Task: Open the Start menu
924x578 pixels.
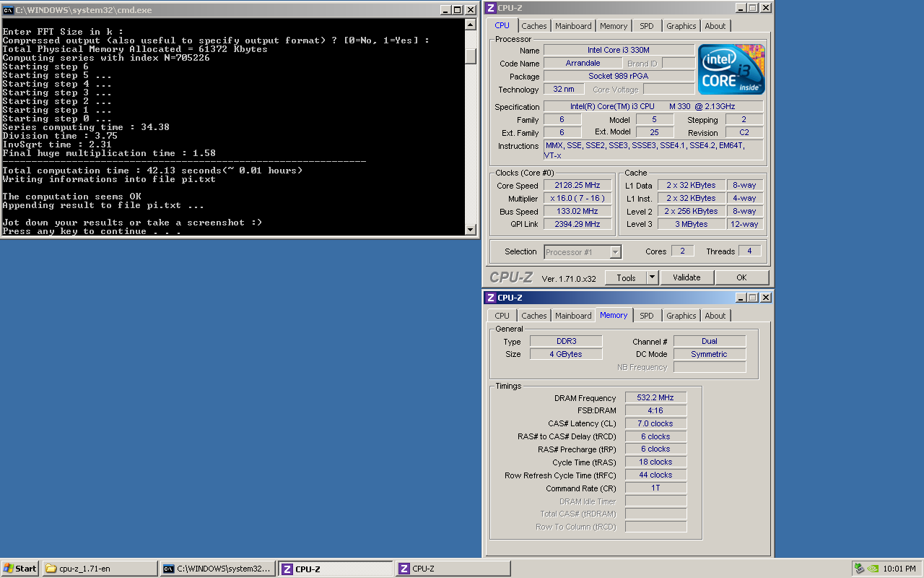Action: [20, 569]
